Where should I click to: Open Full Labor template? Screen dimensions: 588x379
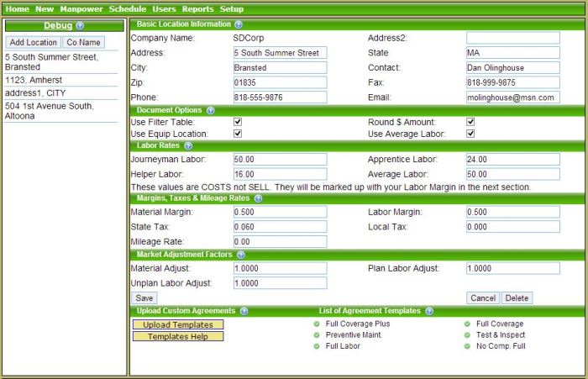[343, 346]
